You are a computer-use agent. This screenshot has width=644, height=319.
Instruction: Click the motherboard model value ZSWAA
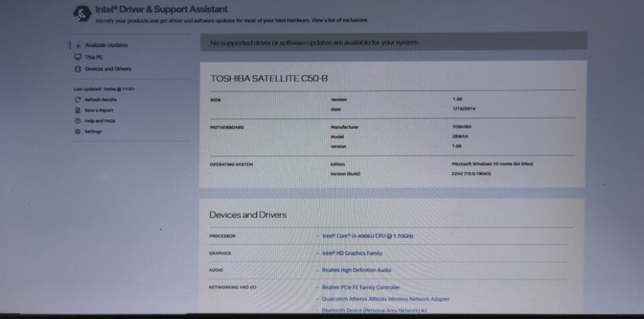(460, 137)
